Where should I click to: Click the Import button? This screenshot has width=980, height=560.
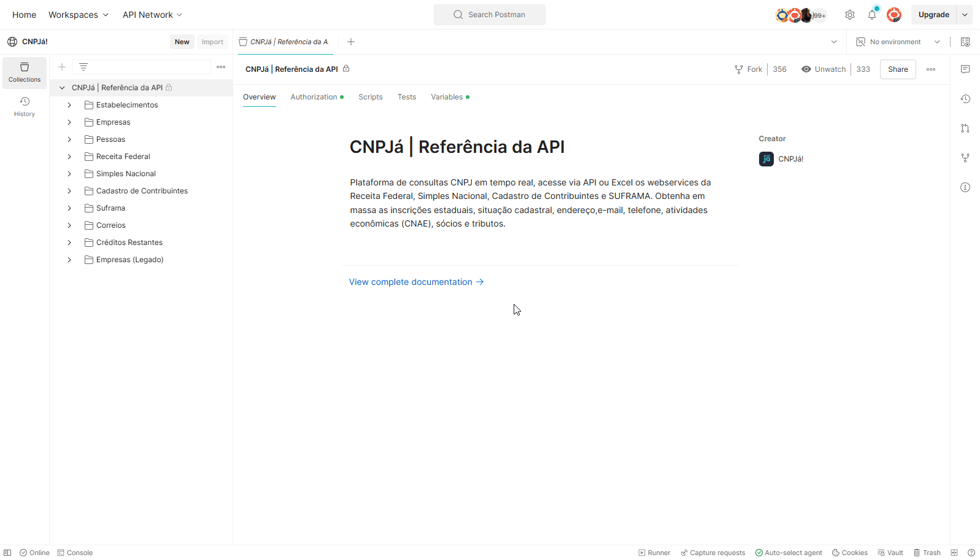tap(212, 42)
